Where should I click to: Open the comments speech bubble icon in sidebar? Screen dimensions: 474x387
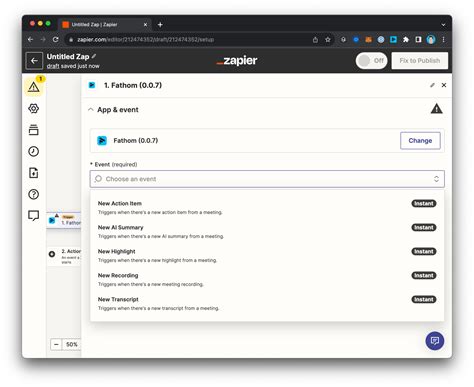tap(34, 216)
